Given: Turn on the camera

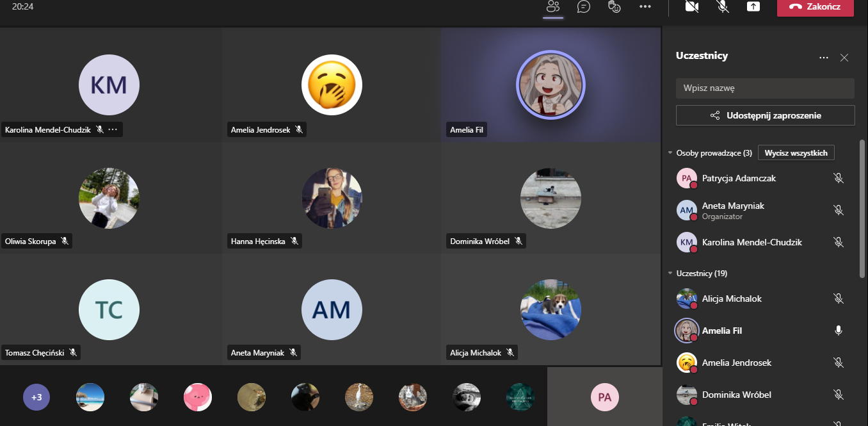Looking at the screenshot, I should tap(691, 6).
